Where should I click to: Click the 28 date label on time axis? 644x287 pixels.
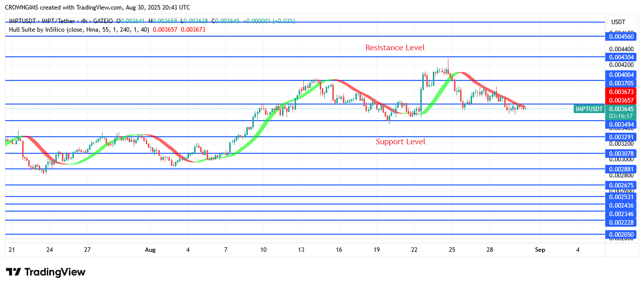pos(490,249)
